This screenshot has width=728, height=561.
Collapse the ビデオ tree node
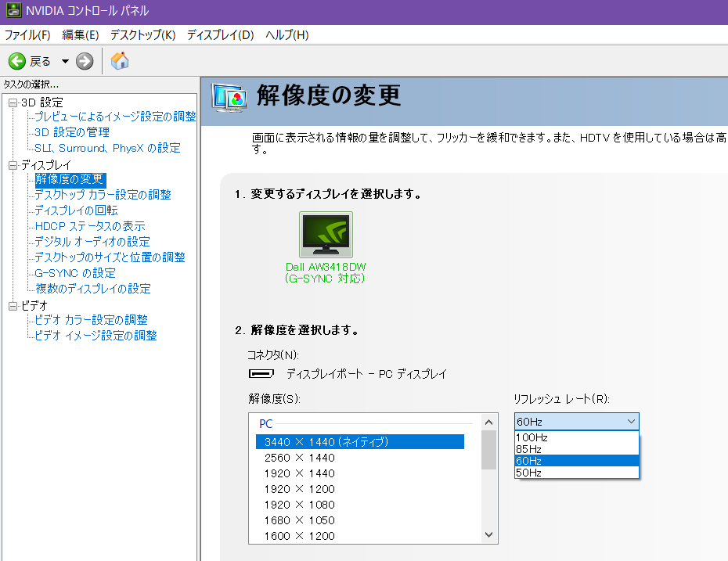click(13, 306)
